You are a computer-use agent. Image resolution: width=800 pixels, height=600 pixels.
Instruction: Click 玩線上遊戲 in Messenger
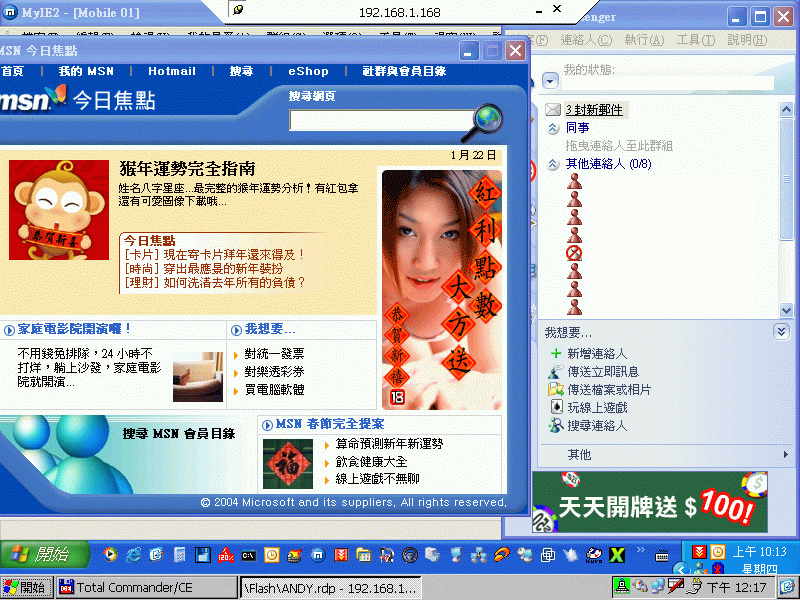point(597,407)
